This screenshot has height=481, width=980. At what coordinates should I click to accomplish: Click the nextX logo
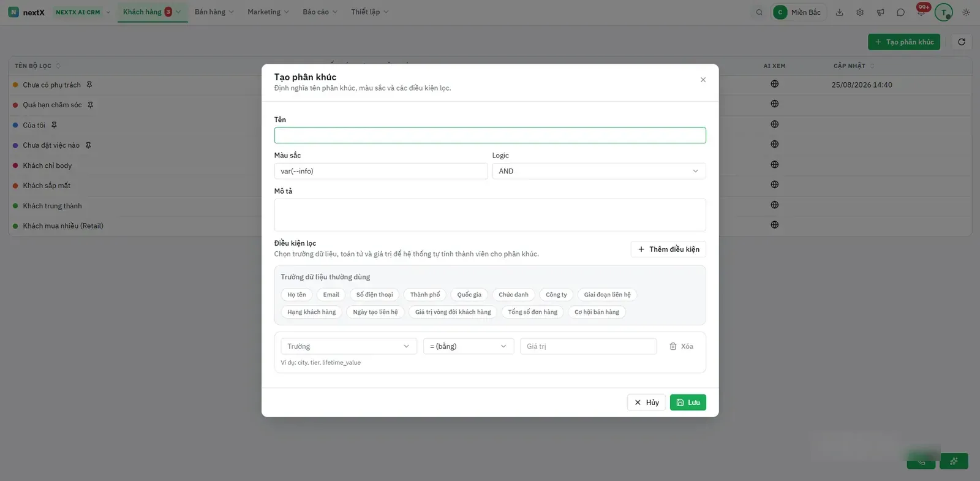coord(26,12)
